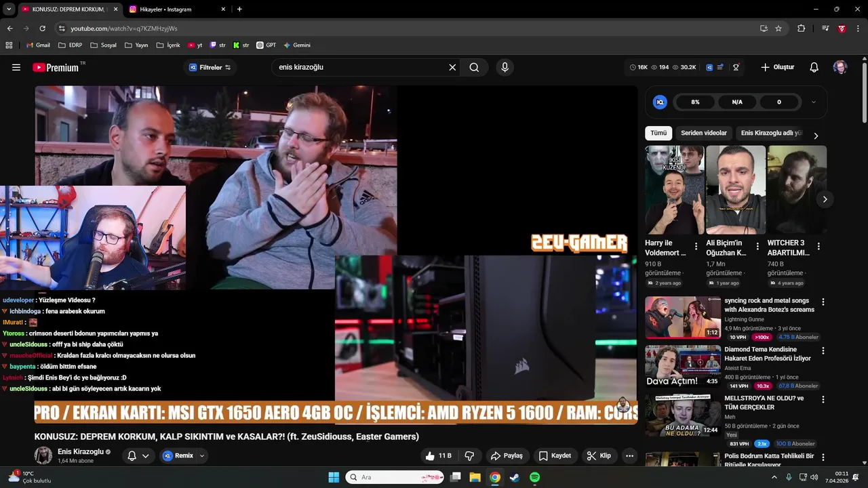Open Diamond Tema Kendisine Hakaret video title
This screenshot has height=488, width=868.
pyautogui.click(x=768, y=354)
